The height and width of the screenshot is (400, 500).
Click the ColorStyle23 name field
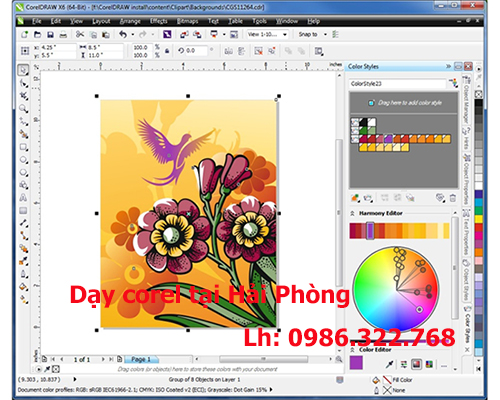pos(397,84)
